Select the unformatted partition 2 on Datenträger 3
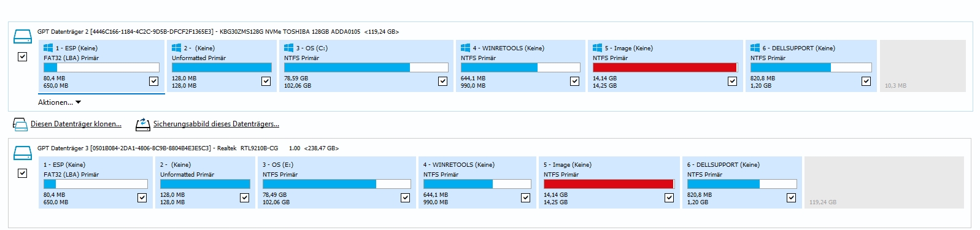980x230 pixels. click(205, 183)
